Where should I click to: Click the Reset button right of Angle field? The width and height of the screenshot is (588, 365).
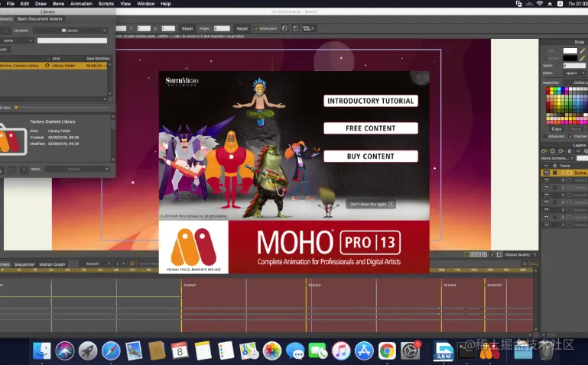242,28
